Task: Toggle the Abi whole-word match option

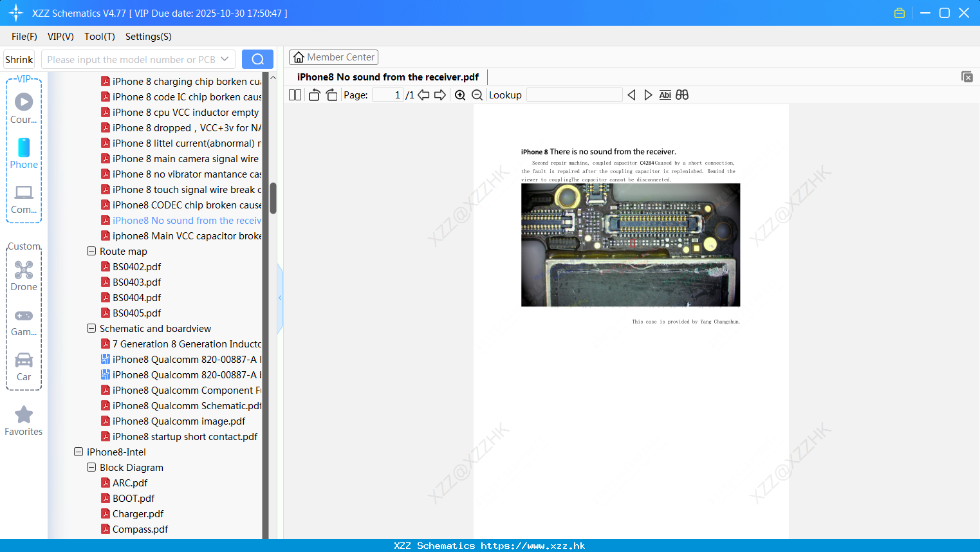Action: click(665, 95)
